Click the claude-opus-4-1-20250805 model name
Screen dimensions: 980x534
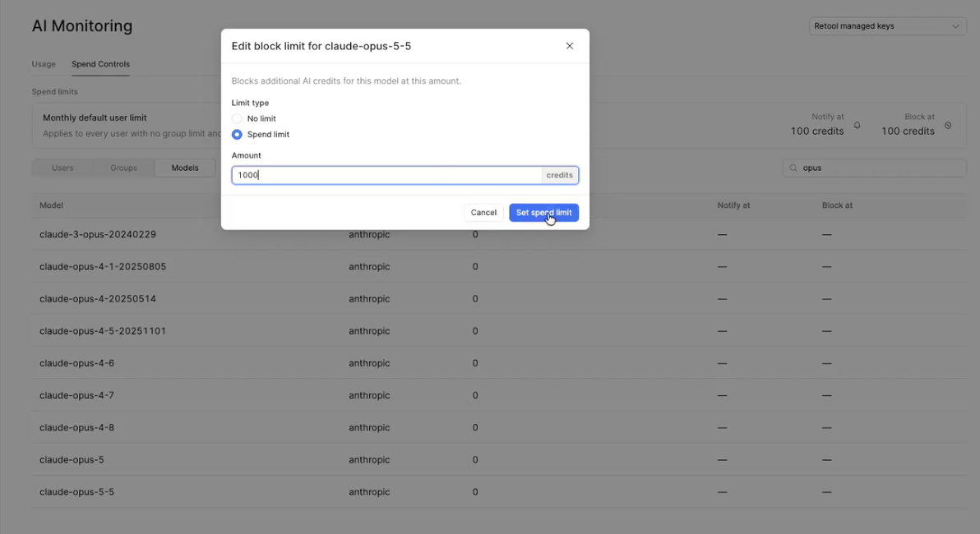click(103, 267)
